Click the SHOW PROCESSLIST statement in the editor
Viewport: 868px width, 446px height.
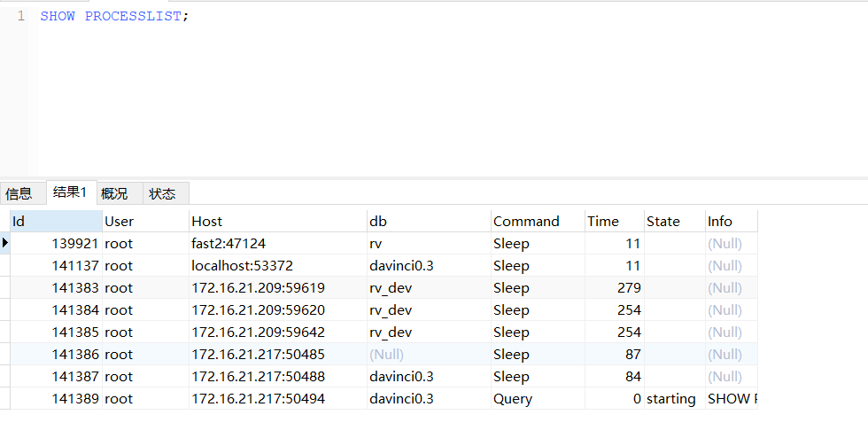[x=113, y=17]
